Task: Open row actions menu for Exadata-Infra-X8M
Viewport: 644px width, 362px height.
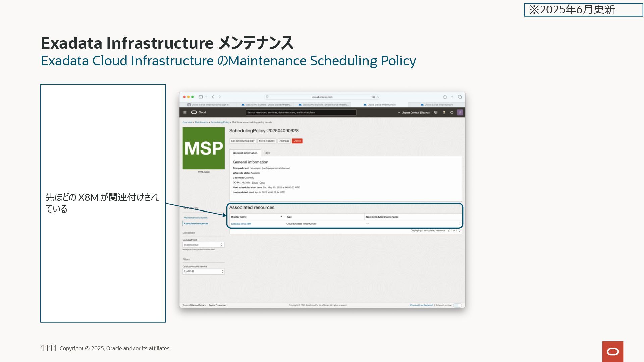Action: pyautogui.click(x=460, y=224)
